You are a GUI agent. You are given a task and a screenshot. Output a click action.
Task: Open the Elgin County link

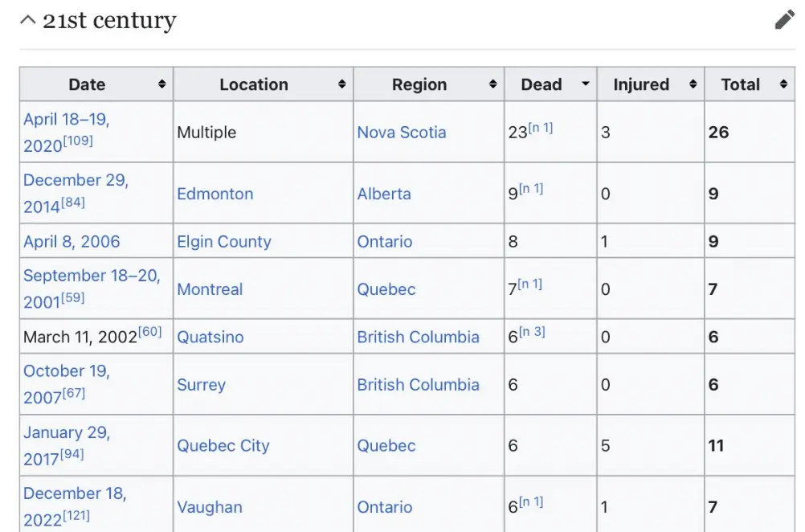223,242
